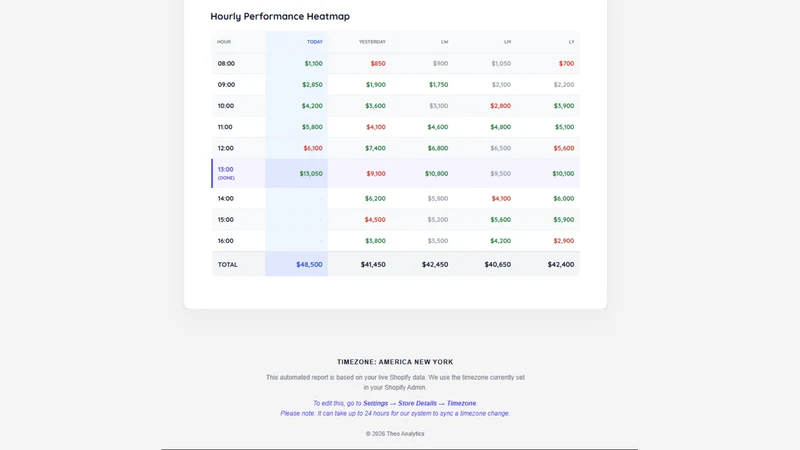Click the $6,800 value in the 12:00 row
This screenshot has width=800, height=450.
tap(438, 148)
